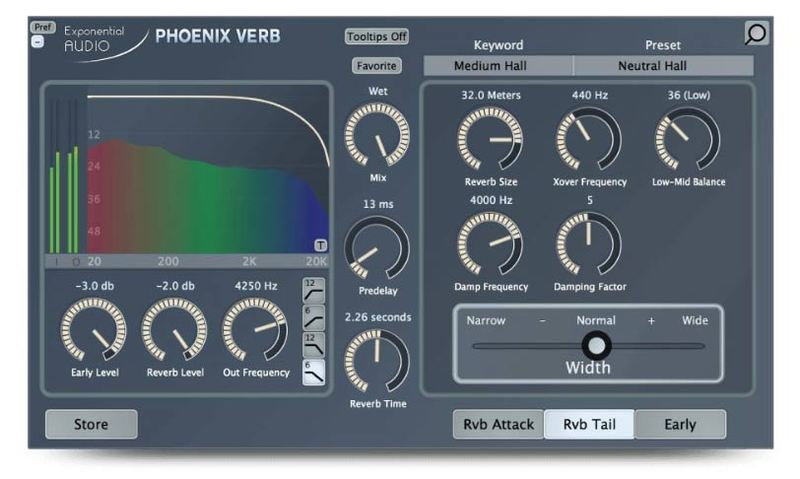Toggle the Tooltips Off button

point(377,37)
